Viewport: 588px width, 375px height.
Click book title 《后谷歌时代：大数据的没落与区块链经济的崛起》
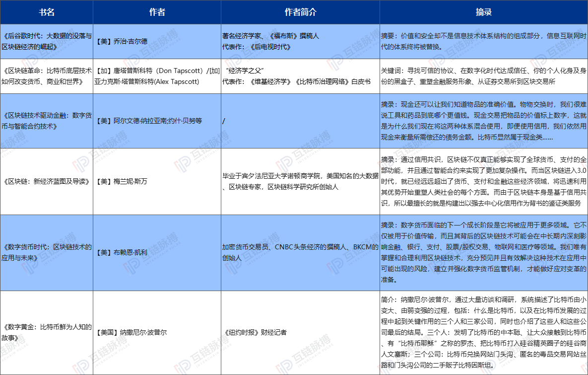coord(47,41)
